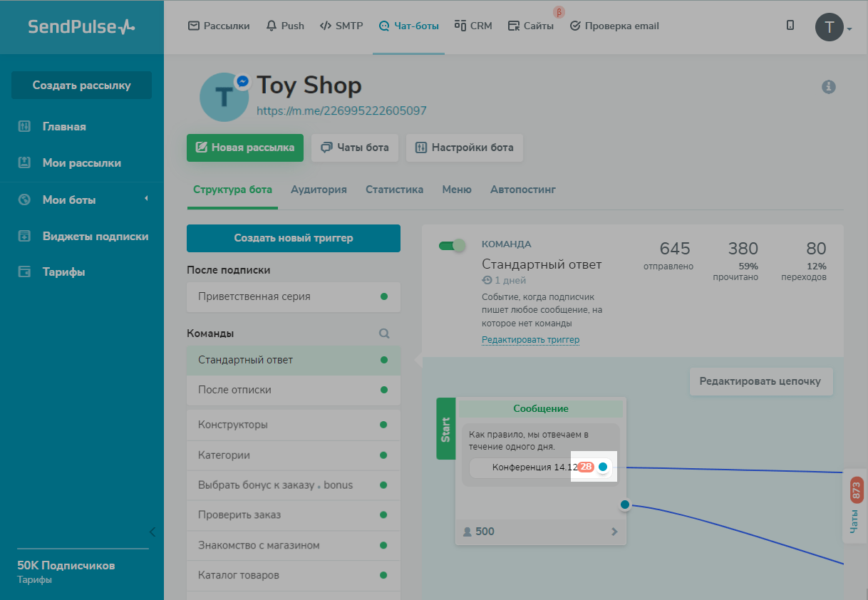Viewport: 868px width, 600px height.
Task: Click the info icon near Toy Shop
Action: pyautogui.click(x=828, y=87)
